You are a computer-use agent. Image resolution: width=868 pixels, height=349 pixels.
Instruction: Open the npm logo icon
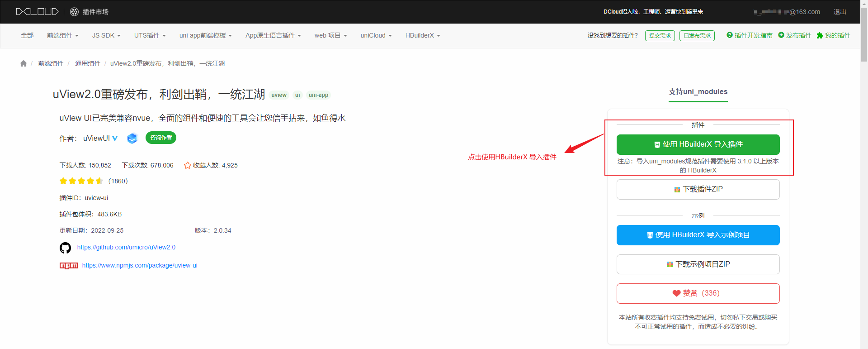pyautogui.click(x=69, y=266)
